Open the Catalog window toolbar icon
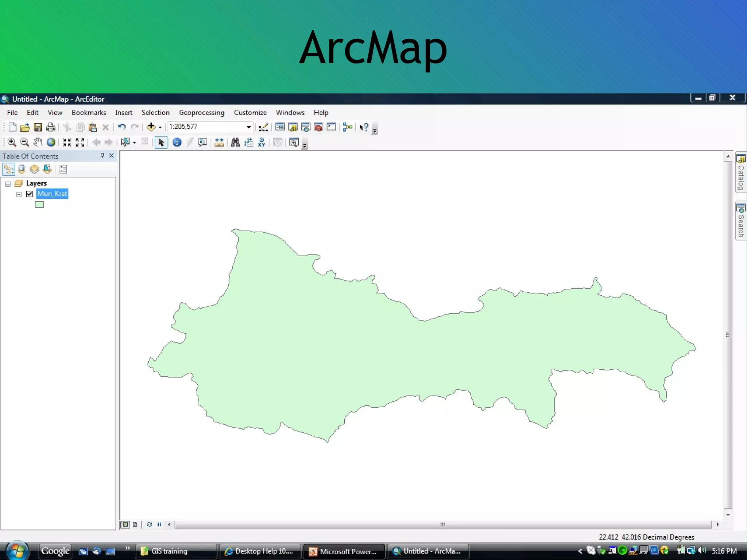 [x=293, y=127]
